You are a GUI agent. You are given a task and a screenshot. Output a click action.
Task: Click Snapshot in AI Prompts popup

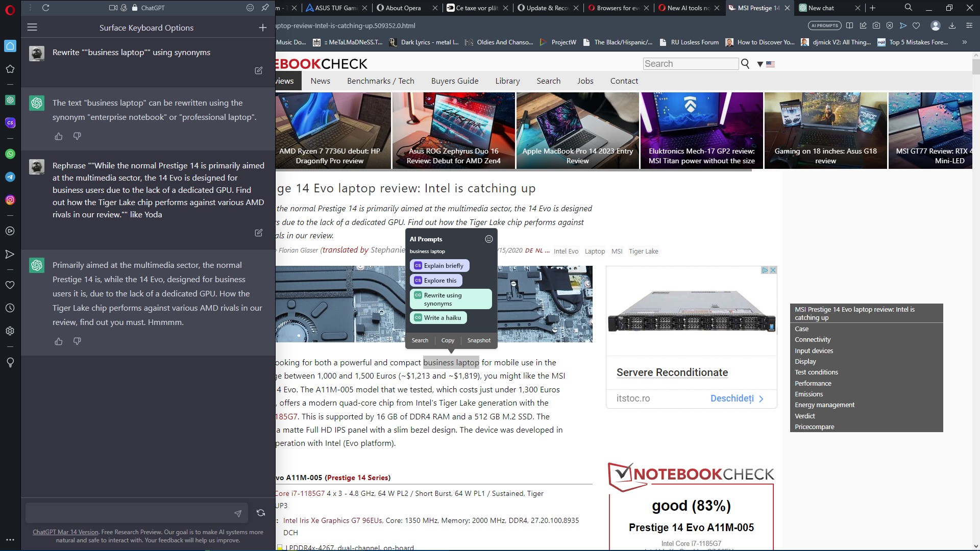tap(479, 340)
